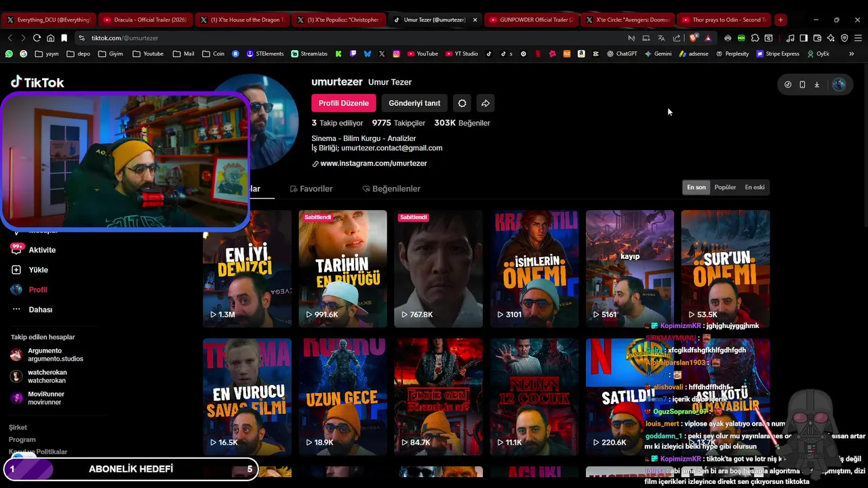The height and width of the screenshot is (488, 868).
Task: Expand the Coin bookmark folder
Action: (x=213, y=54)
